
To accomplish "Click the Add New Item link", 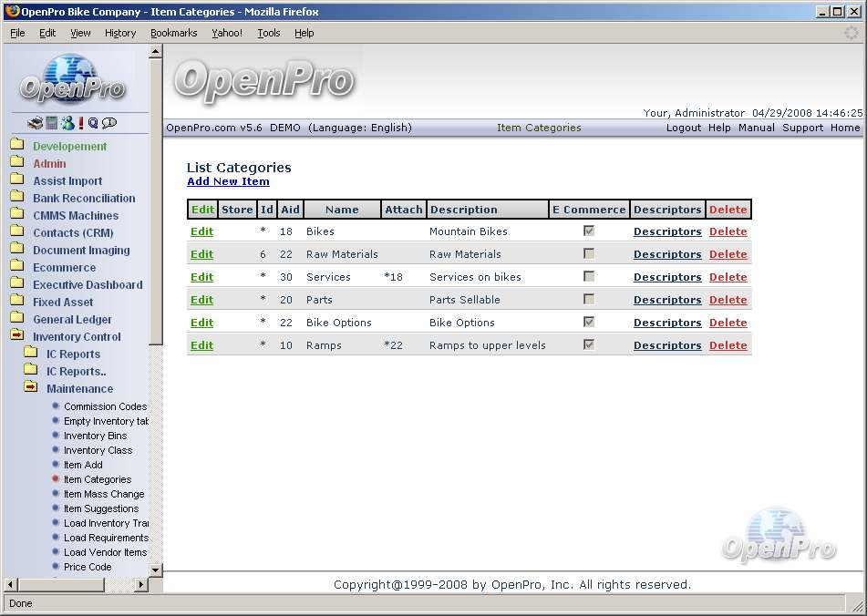I will coord(228,181).
